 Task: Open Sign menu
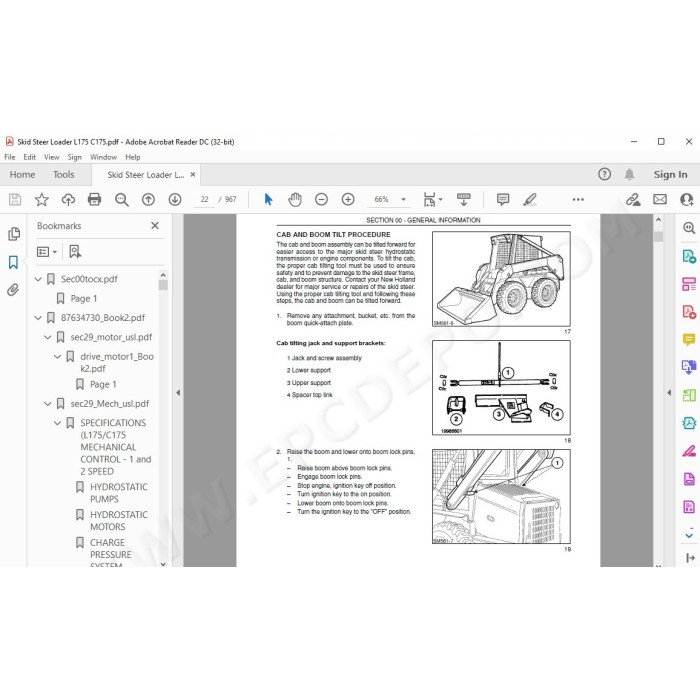pyautogui.click(x=75, y=157)
